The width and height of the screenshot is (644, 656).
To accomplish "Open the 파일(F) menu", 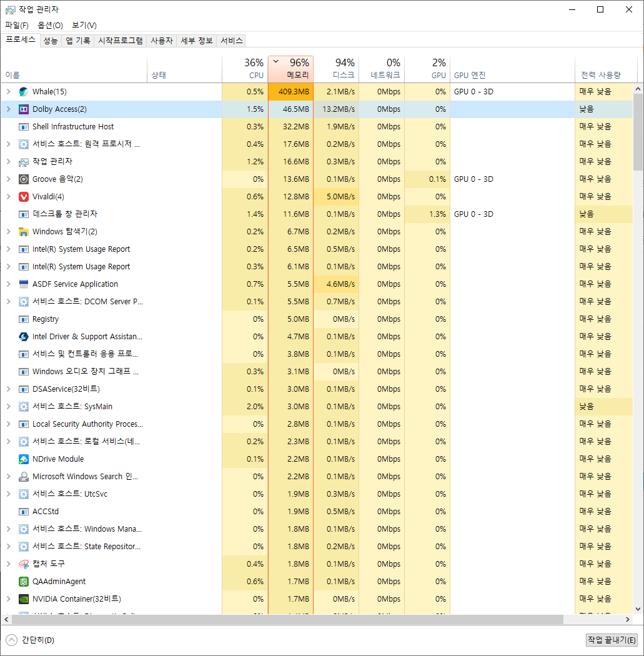I will coord(17,25).
